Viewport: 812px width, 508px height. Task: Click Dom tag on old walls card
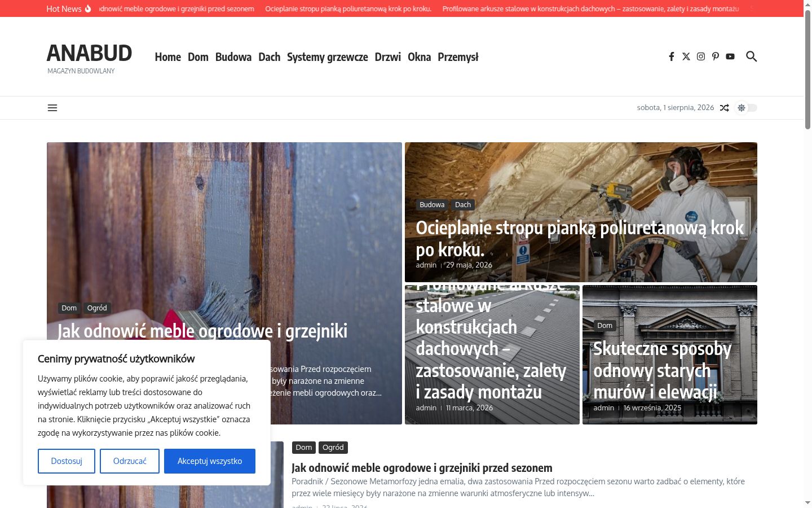tap(605, 326)
